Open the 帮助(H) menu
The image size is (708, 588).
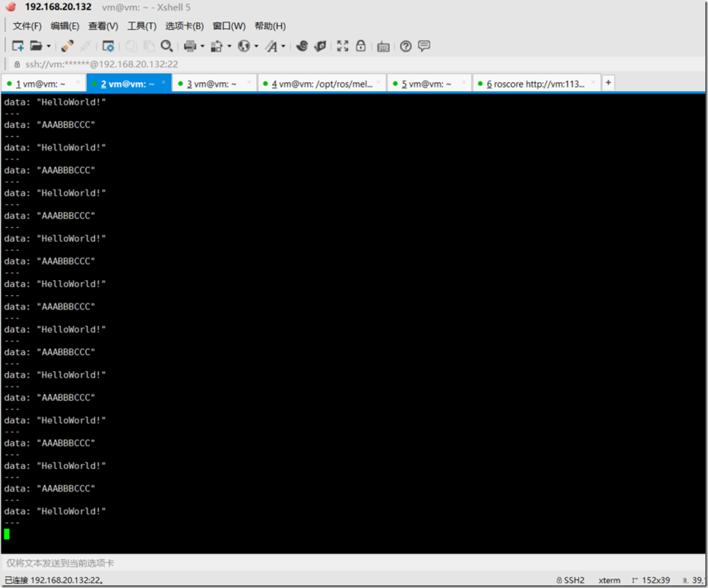(x=271, y=26)
